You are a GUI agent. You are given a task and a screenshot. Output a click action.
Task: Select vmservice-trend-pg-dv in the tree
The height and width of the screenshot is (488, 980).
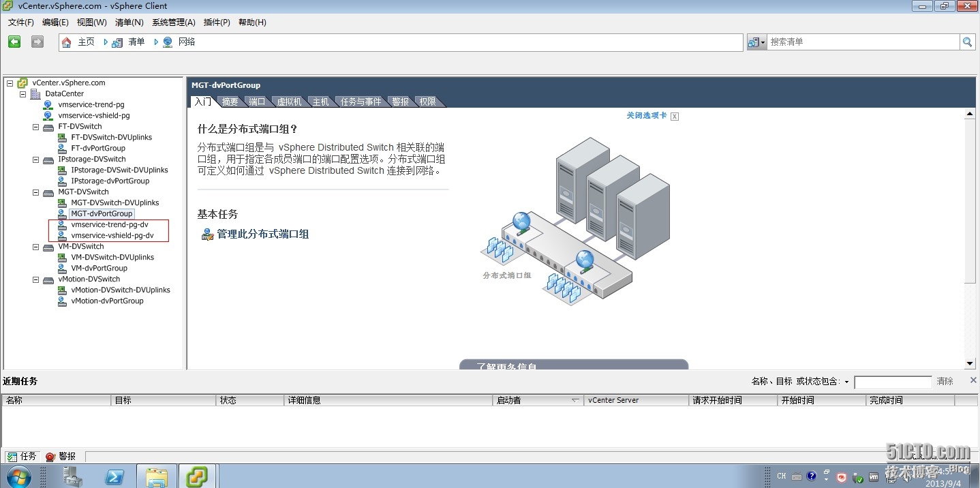pos(110,225)
